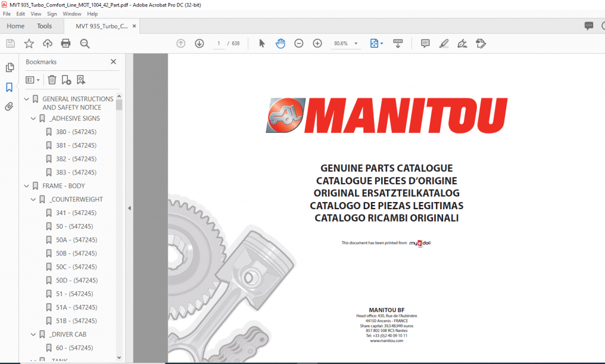Collapse the _COUNTERWEIGHT bookmark group
Viewport: 605px width, 364px height.
pyautogui.click(x=33, y=200)
